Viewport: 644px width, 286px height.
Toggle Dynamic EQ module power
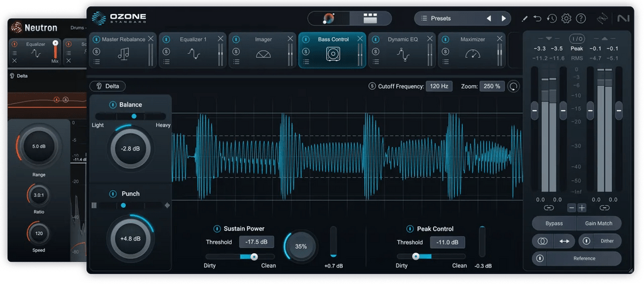click(x=376, y=40)
